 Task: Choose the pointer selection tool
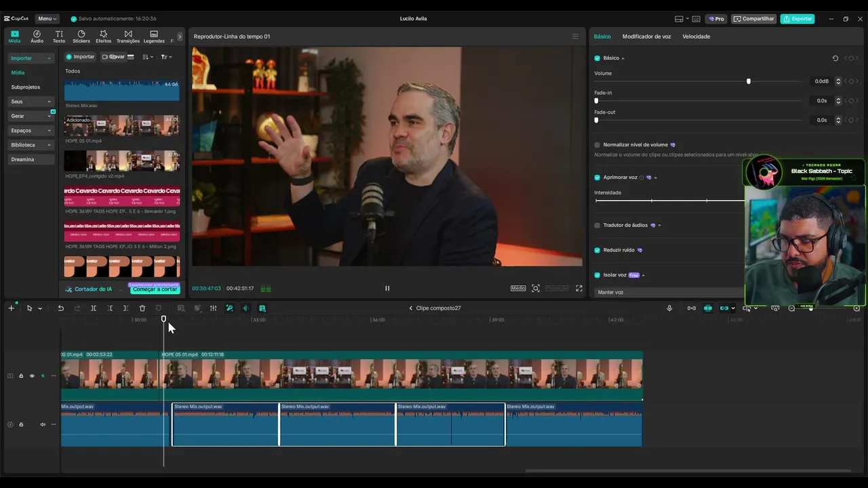pyautogui.click(x=29, y=308)
